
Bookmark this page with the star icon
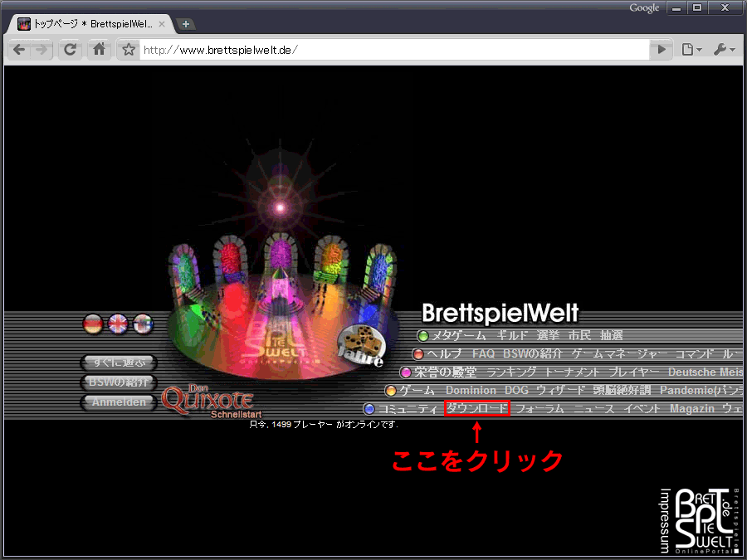tap(128, 50)
